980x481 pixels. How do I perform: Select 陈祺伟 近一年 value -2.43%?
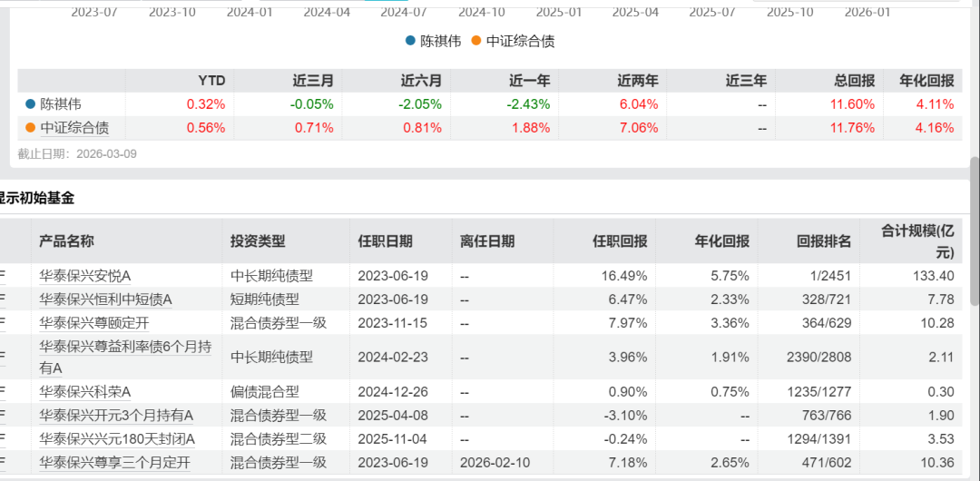(529, 104)
